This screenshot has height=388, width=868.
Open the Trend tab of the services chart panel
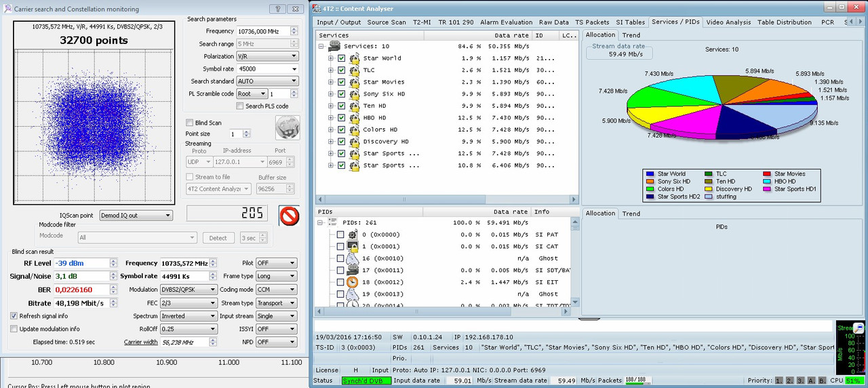click(631, 35)
